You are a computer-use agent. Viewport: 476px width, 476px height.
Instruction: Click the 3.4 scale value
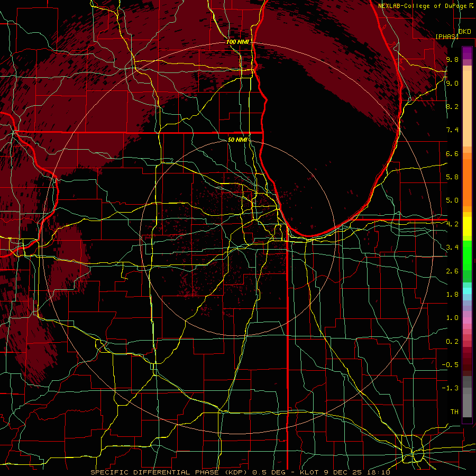tap(452, 248)
